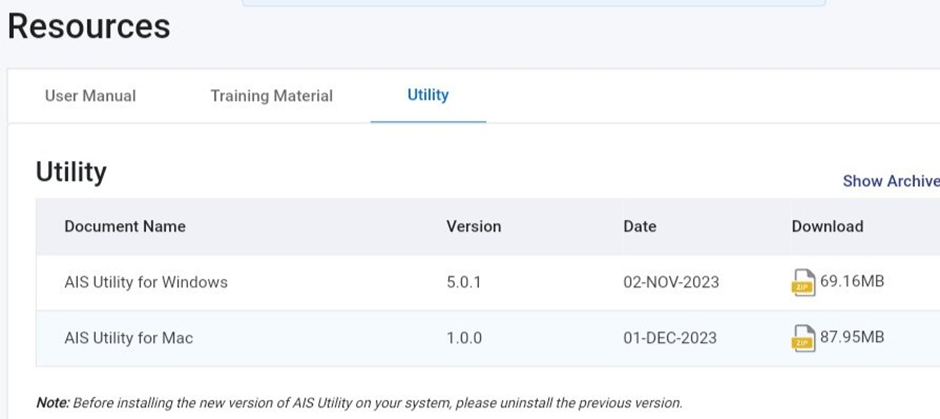Click the Resources page heading
940x419 pixels.
tap(89, 27)
